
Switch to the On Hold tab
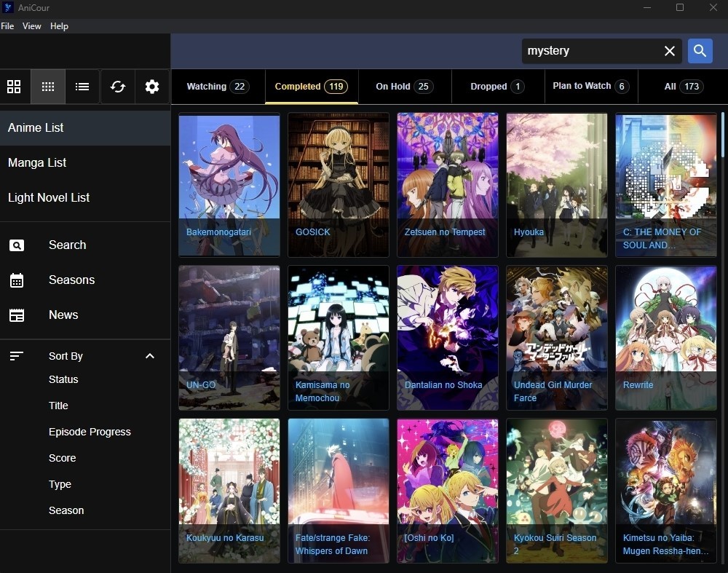pyautogui.click(x=404, y=87)
